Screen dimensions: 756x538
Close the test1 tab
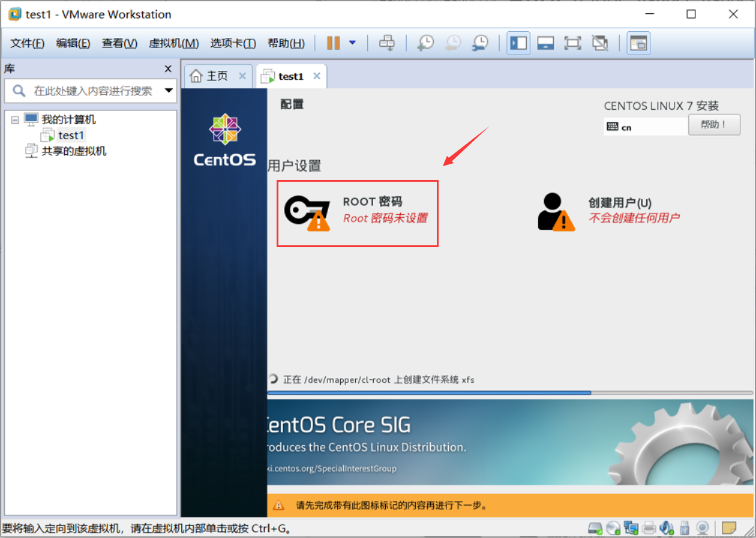tap(317, 76)
